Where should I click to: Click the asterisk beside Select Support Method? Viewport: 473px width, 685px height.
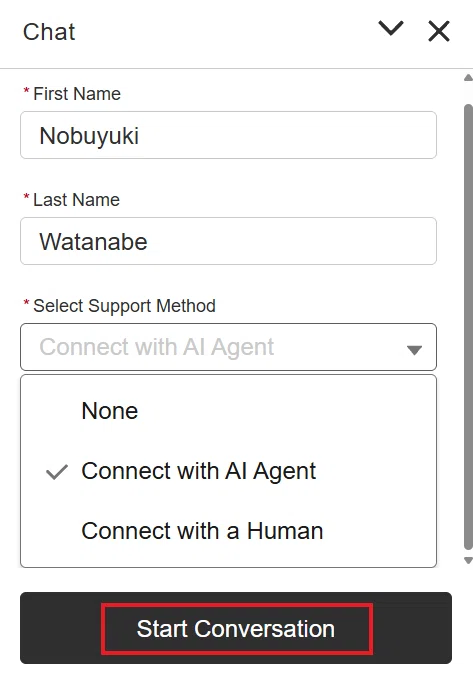pyautogui.click(x=26, y=303)
